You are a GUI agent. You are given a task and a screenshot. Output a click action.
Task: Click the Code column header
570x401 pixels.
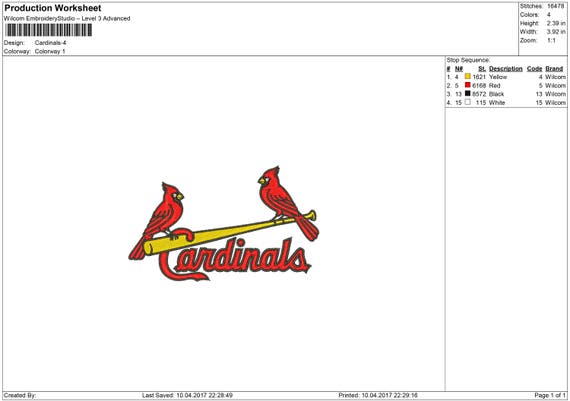pyautogui.click(x=534, y=69)
